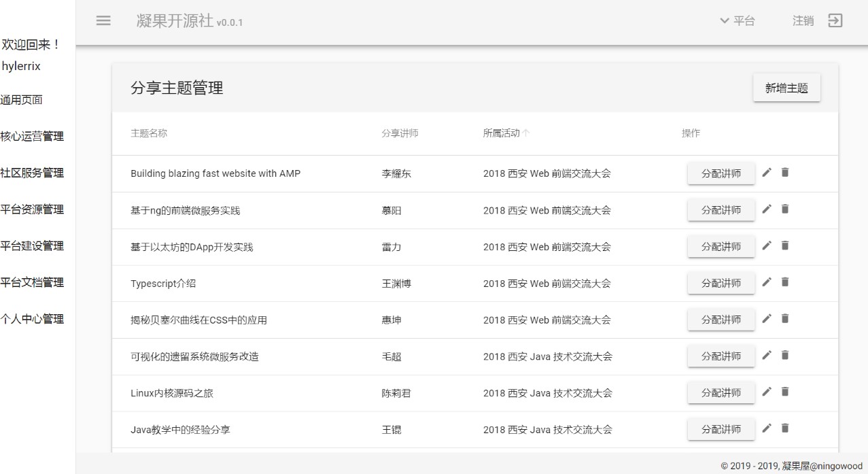
Task: Edit the Building blazing fast website topic
Action: tap(767, 173)
